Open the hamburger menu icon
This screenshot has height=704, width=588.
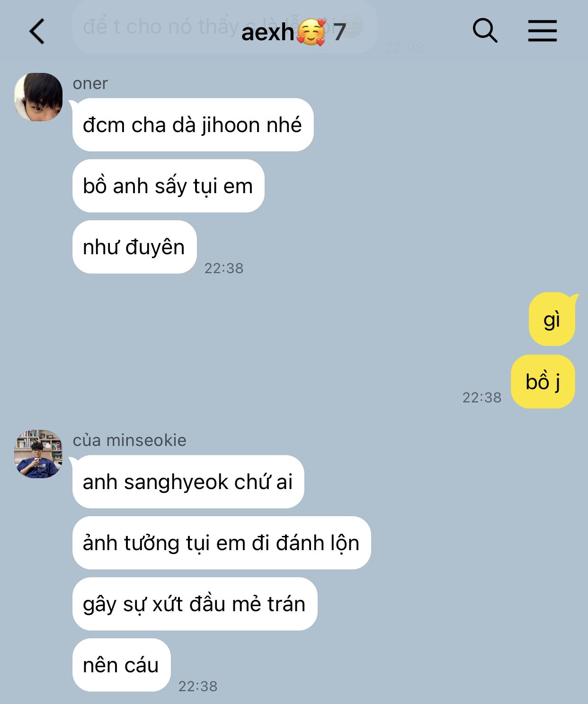point(543,31)
